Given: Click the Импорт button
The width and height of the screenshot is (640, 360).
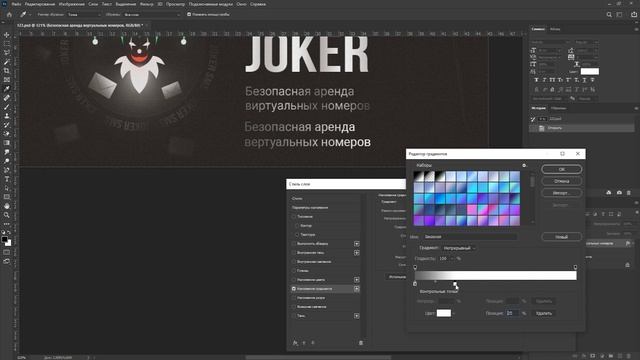Looking at the screenshot, I should 562,193.
